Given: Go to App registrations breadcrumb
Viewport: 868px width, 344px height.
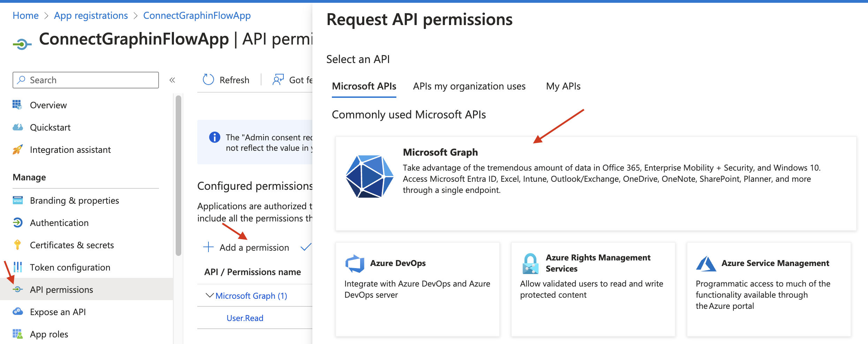Looking at the screenshot, I should (x=91, y=15).
